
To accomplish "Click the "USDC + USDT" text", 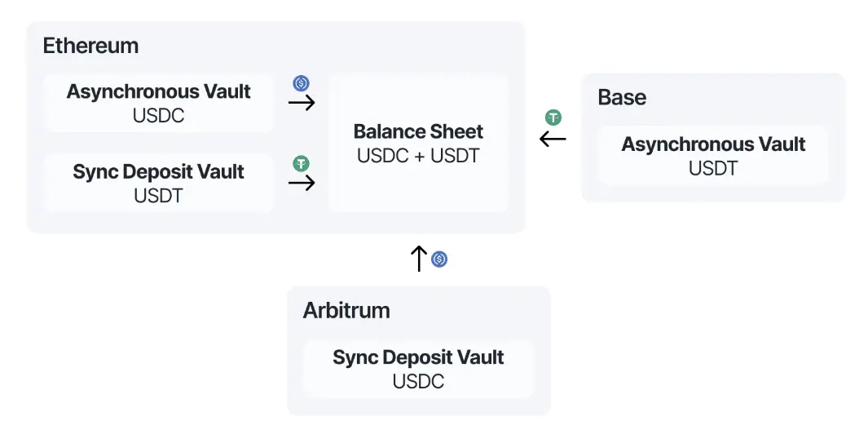I will [x=418, y=156].
